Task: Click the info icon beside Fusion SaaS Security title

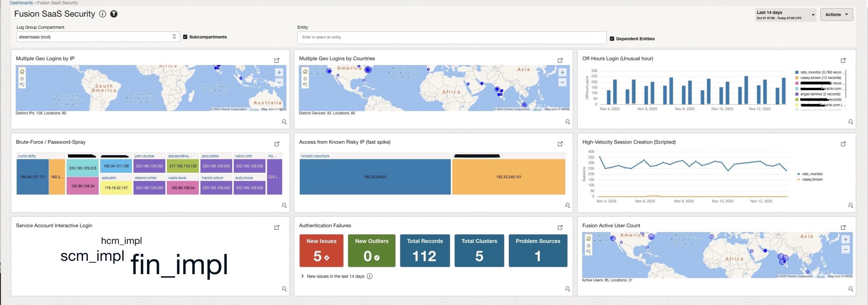Action: [103, 14]
